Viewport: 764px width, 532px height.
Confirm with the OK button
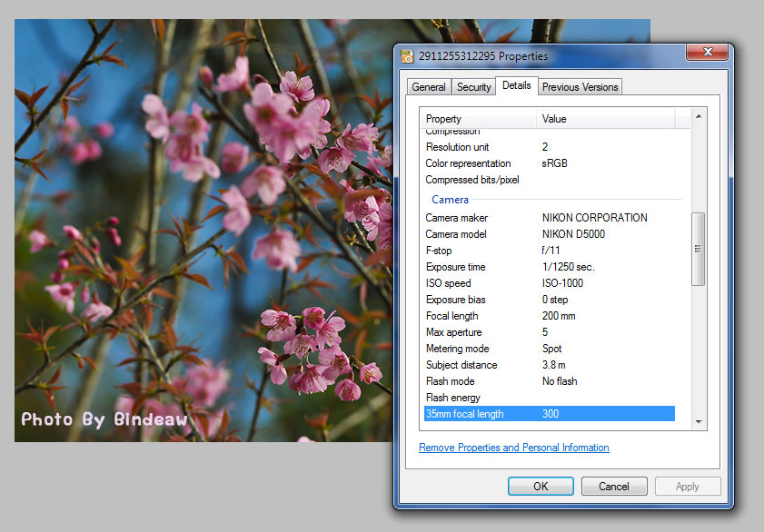point(541,486)
